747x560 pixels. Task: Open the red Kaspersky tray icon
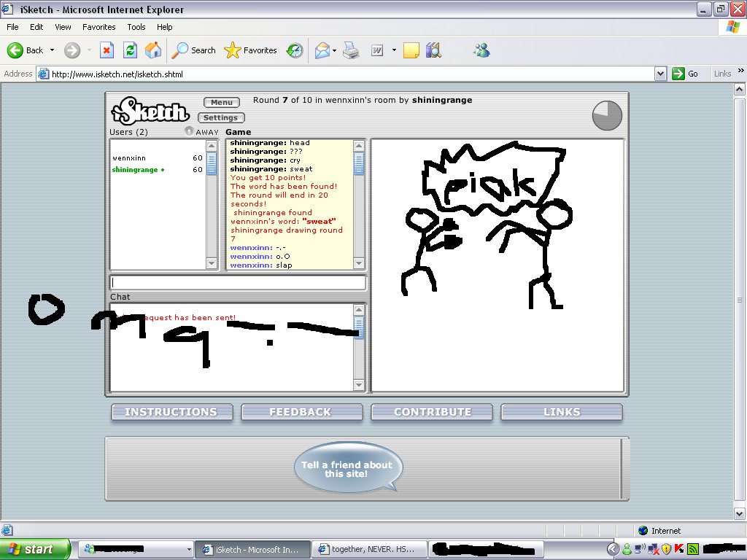point(679,549)
